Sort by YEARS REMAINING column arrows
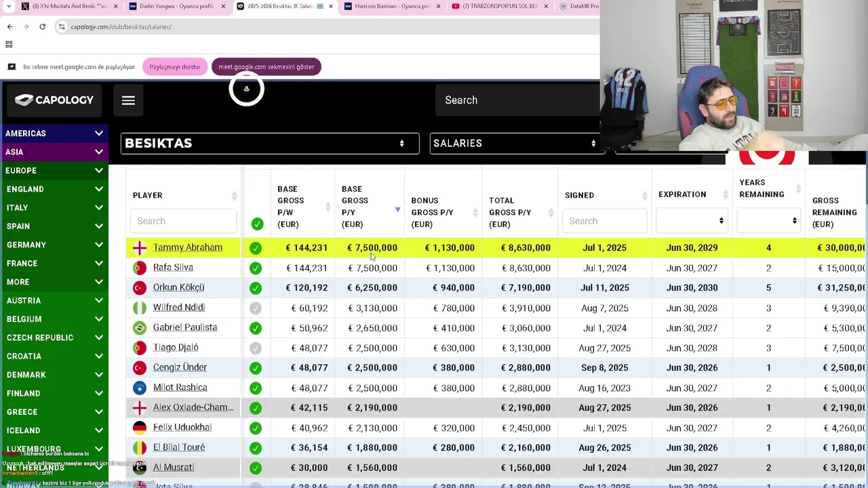Image resolution: width=868 pixels, height=488 pixels. (x=798, y=189)
